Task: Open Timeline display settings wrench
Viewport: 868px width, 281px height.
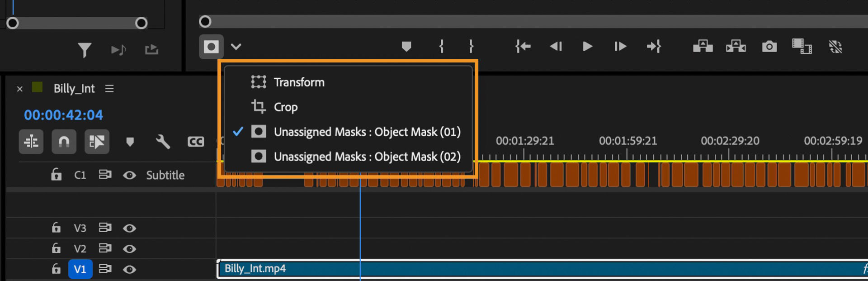Action: 163,142
